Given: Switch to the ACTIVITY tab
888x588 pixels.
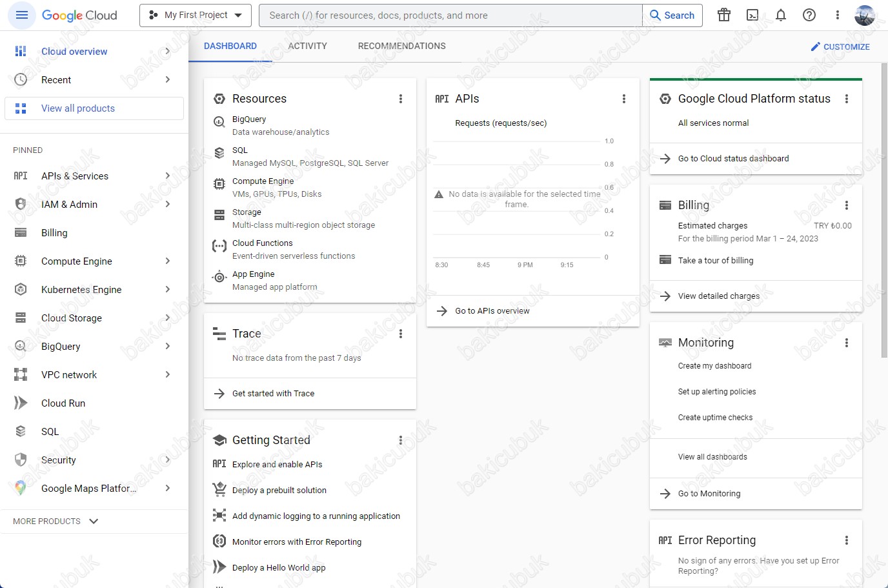Looking at the screenshot, I should click(x=307, y=46).
